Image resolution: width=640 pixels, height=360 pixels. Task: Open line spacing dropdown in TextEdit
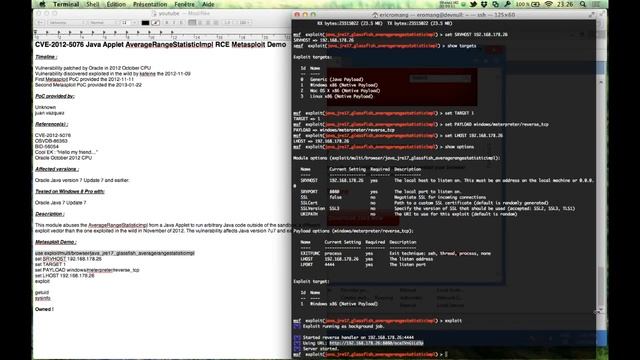[x=228, y=23]
